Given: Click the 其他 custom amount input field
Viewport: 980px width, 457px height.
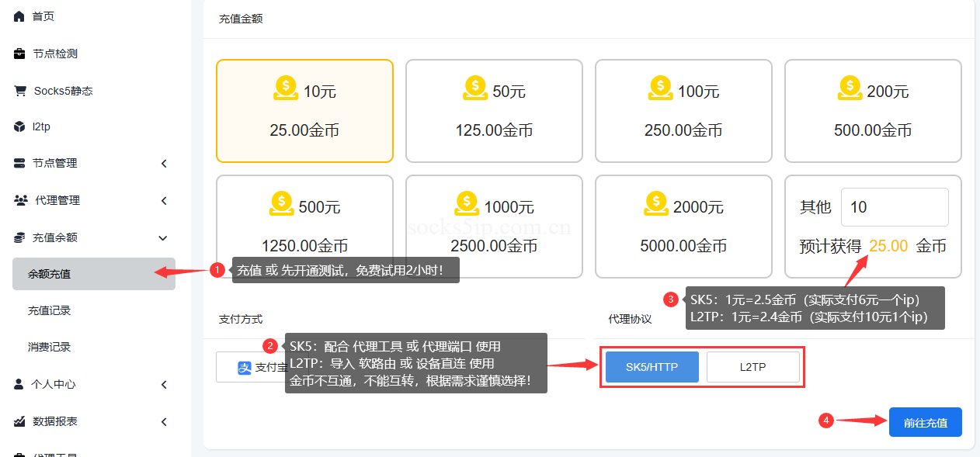Looking at the screenshot, I should (895, 207).
